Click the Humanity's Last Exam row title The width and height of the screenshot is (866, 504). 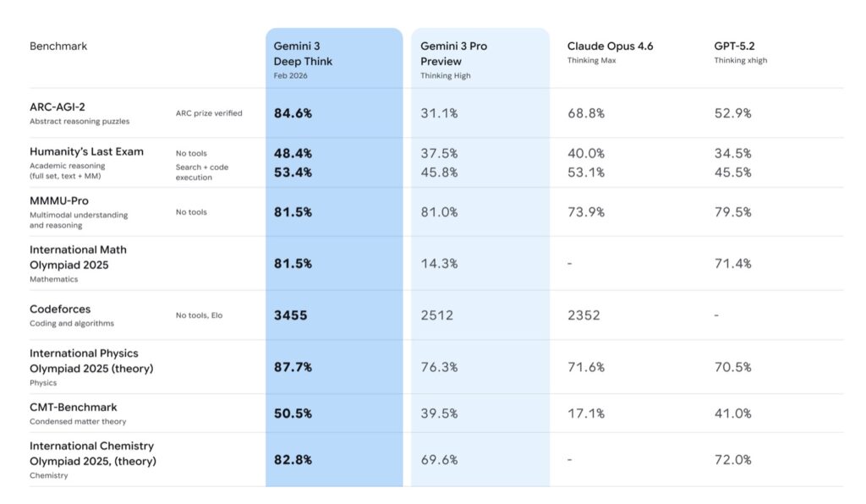86,151
